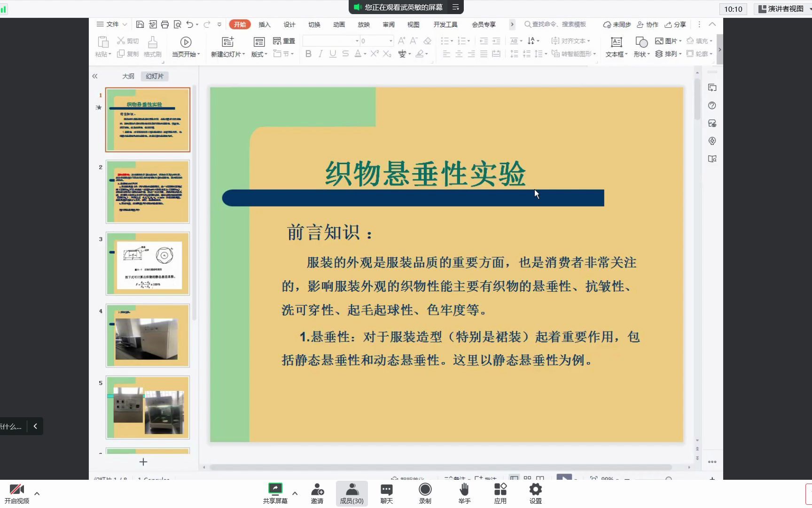Switch to the Design (设计) tab
812x508 pixels.
coord(289,24)
